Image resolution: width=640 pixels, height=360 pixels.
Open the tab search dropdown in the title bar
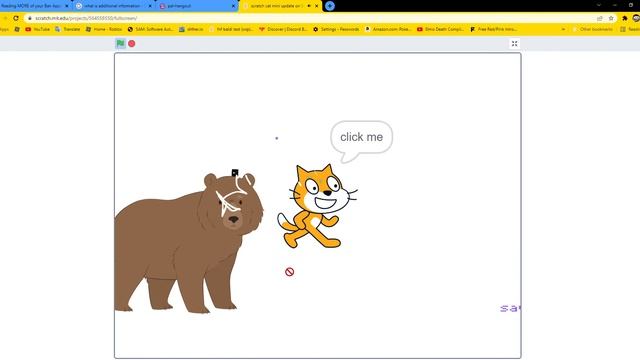coord(598,5)
